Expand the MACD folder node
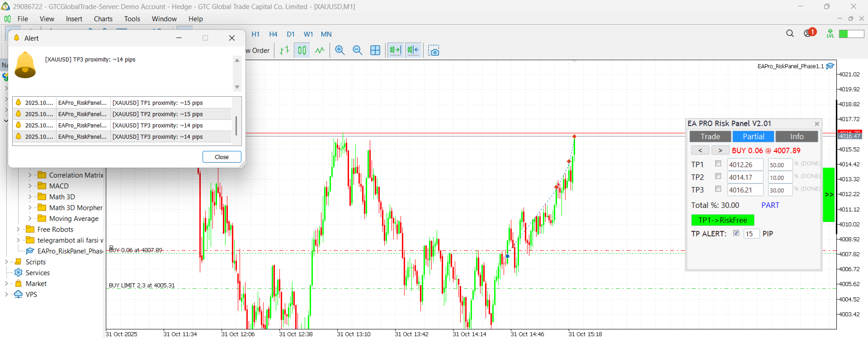 tap(30, 186)
